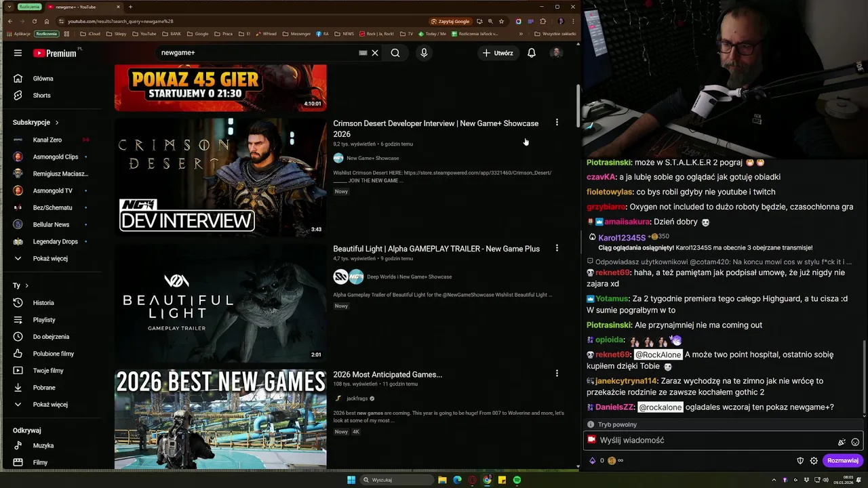Open the shield moderation icon in chat

pos(800,461)
